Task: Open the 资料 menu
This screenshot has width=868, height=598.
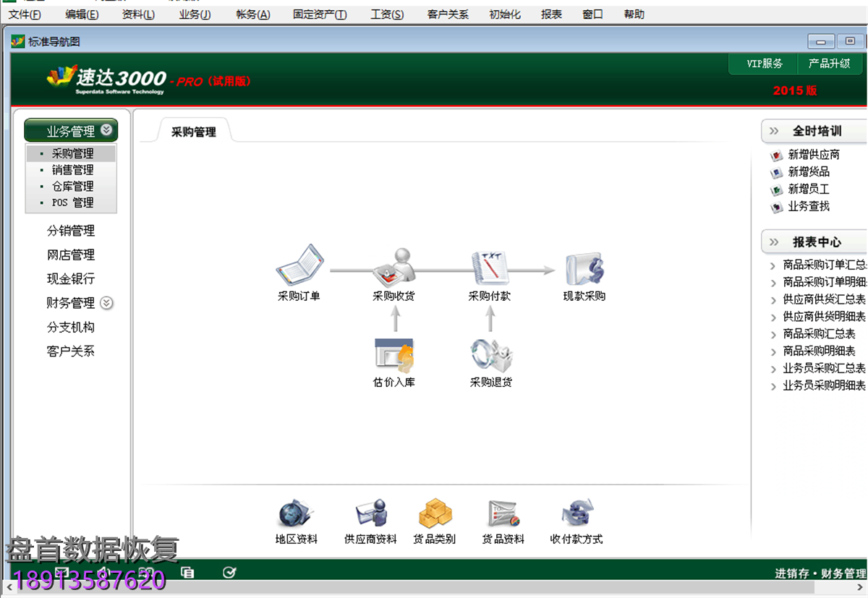Action: click(137, 14)
